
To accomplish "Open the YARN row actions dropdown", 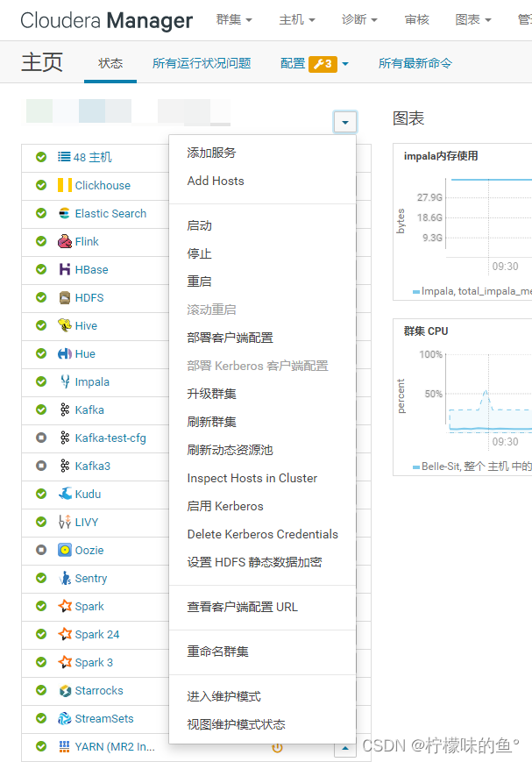I will pyautogui.click(x=345, y=748).
